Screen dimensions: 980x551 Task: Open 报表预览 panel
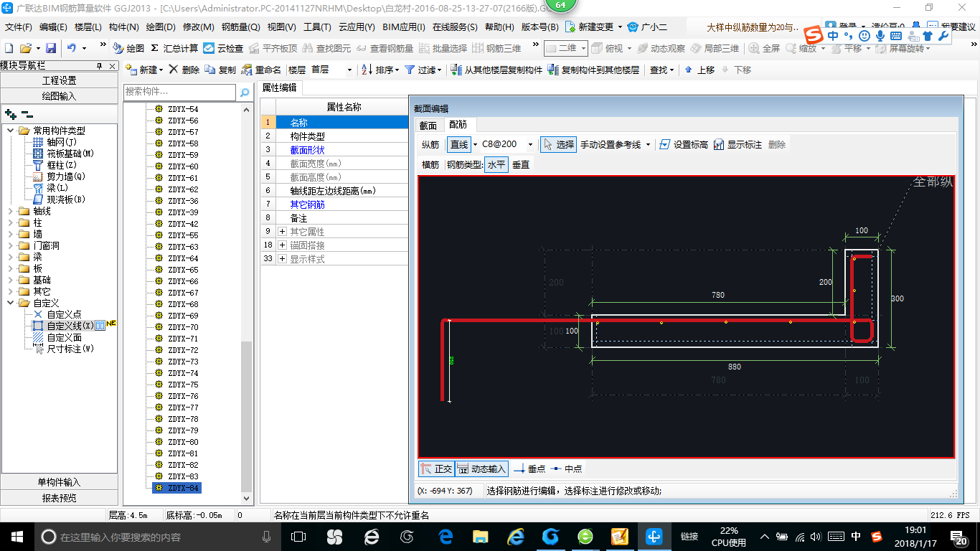tap(59, 498)
